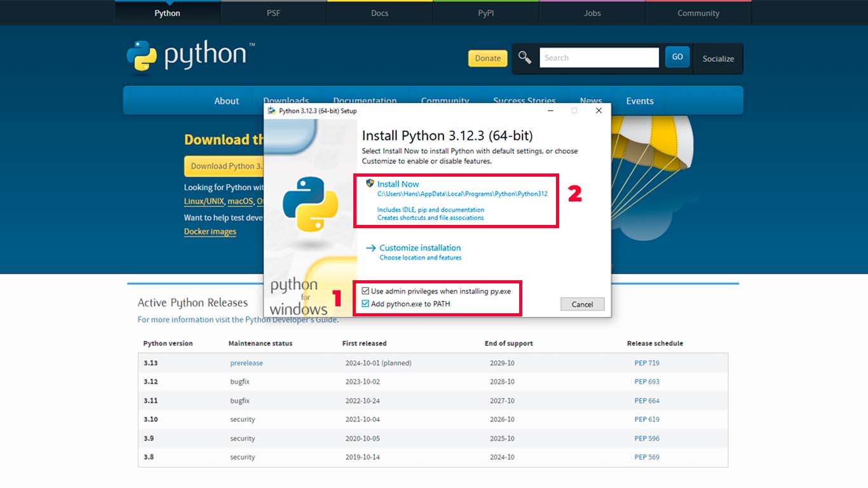Click the security status for 3.9

(x=243, y=438)
